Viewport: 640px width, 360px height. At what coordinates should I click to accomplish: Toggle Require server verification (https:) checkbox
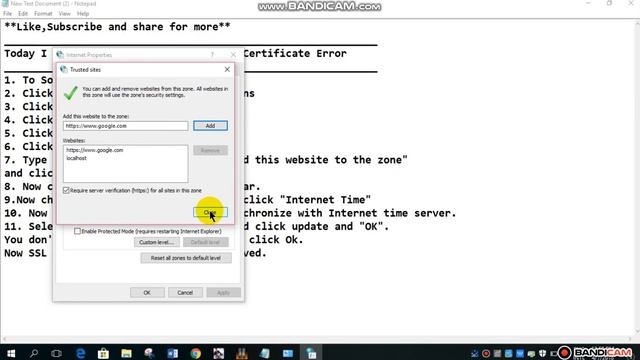[x=66, y=191]
